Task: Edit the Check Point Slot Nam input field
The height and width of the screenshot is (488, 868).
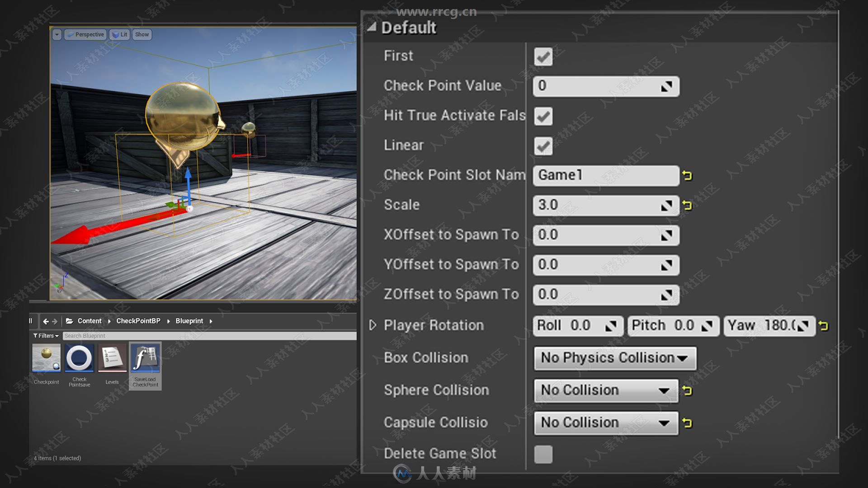Action: 604,174
